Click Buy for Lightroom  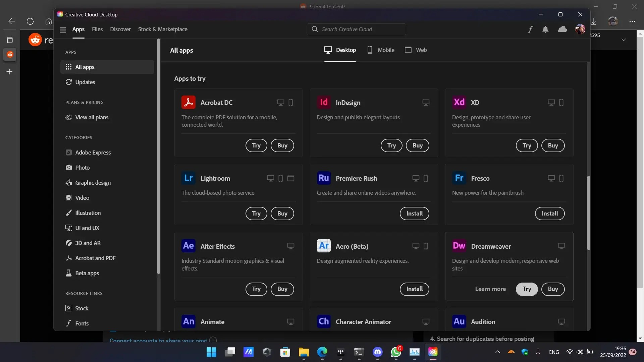282,214
